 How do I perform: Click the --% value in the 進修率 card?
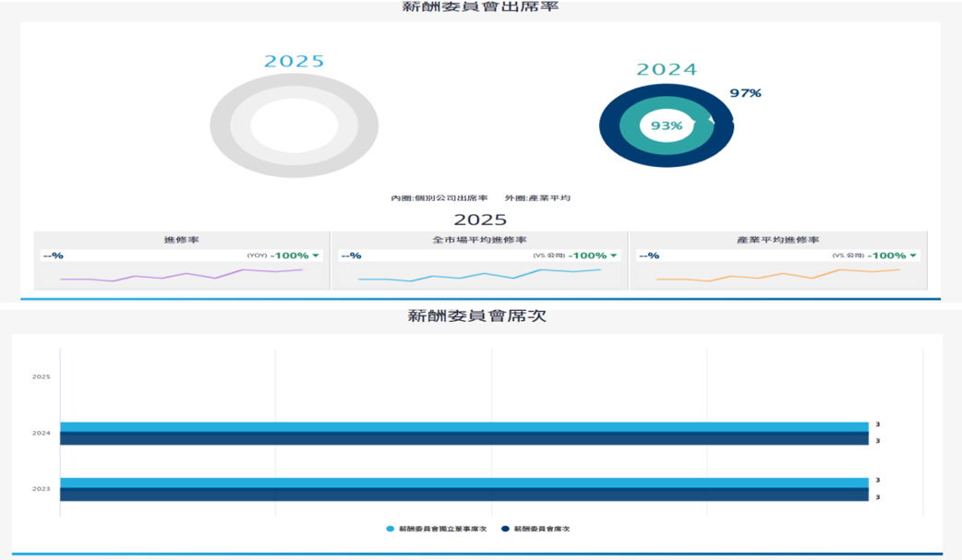click(x=54, y=256)
